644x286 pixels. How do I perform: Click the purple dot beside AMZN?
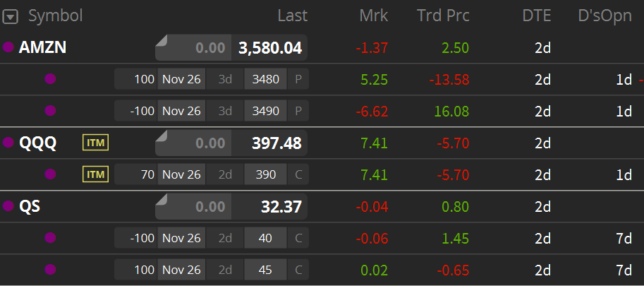[x=8, y=47]
